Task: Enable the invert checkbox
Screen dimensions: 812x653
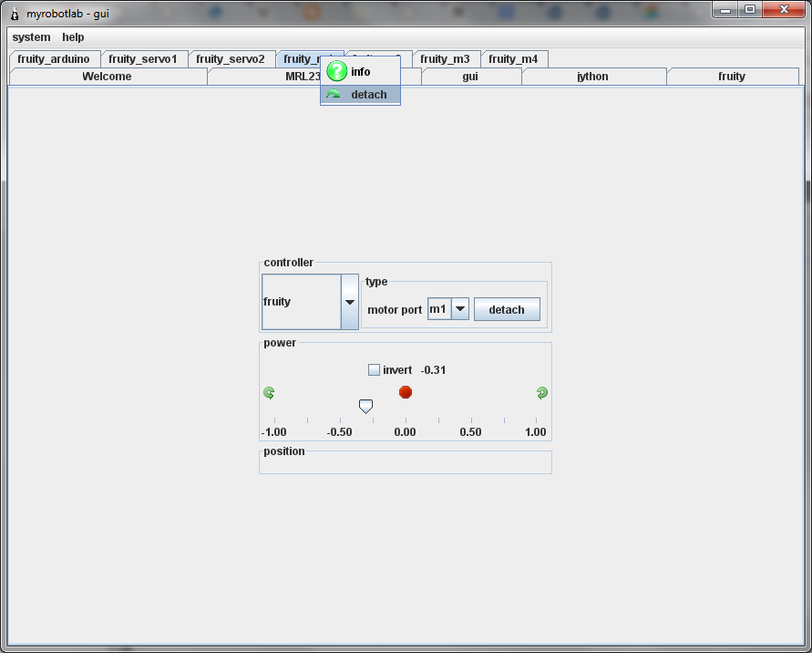Action: [x=374, y=370]
